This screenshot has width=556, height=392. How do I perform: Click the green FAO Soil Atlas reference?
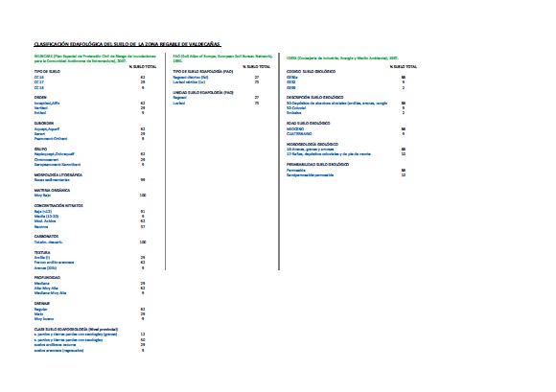pos(222,58)
